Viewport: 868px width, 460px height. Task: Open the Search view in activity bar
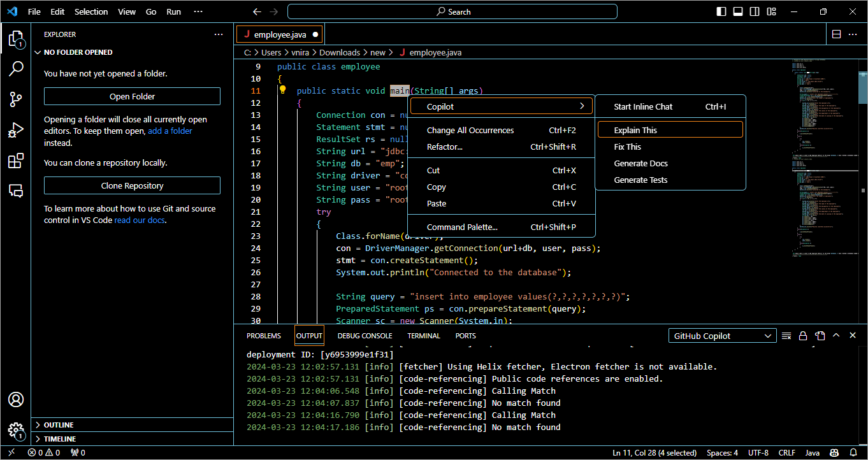[15, 69]
